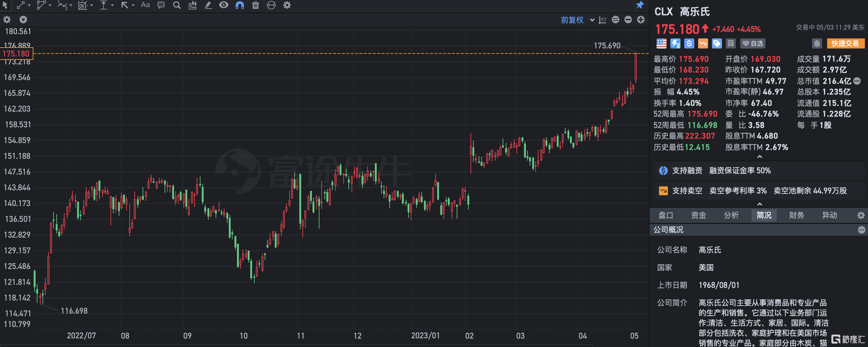Open chart settings gear below toolbar
Screen dimensions: 868x347
(7, 20)
